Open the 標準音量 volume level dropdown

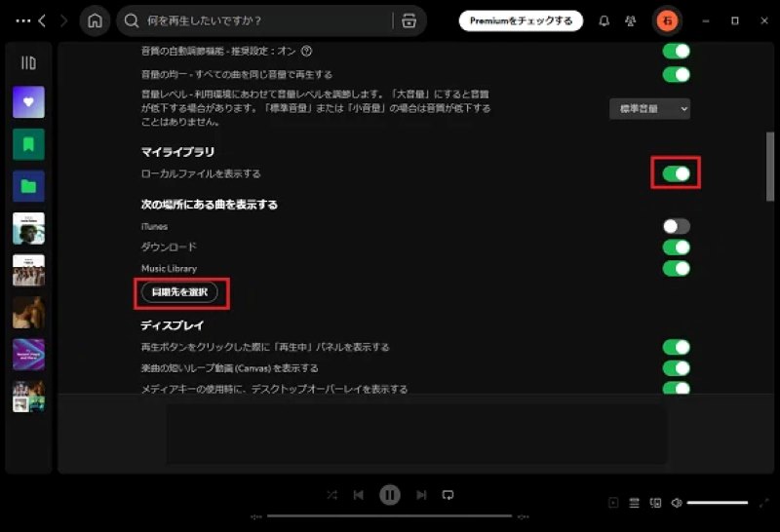click(x=649, y=109)
